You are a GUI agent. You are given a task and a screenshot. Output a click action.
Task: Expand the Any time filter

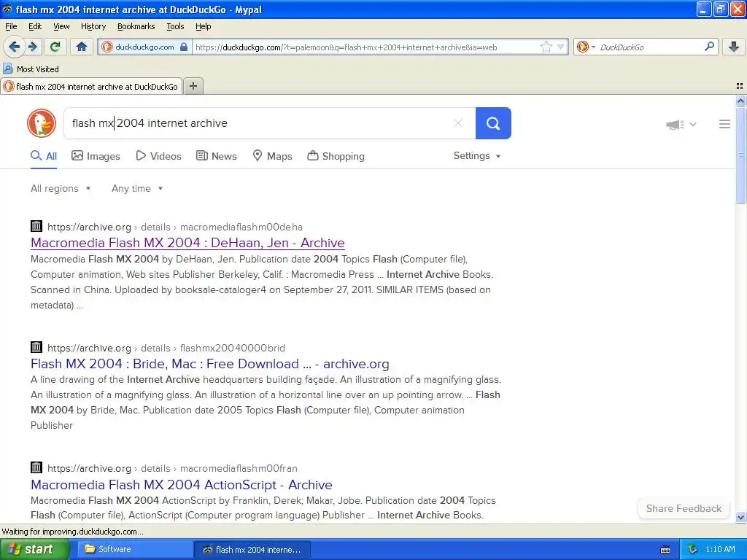pos(137,189)
